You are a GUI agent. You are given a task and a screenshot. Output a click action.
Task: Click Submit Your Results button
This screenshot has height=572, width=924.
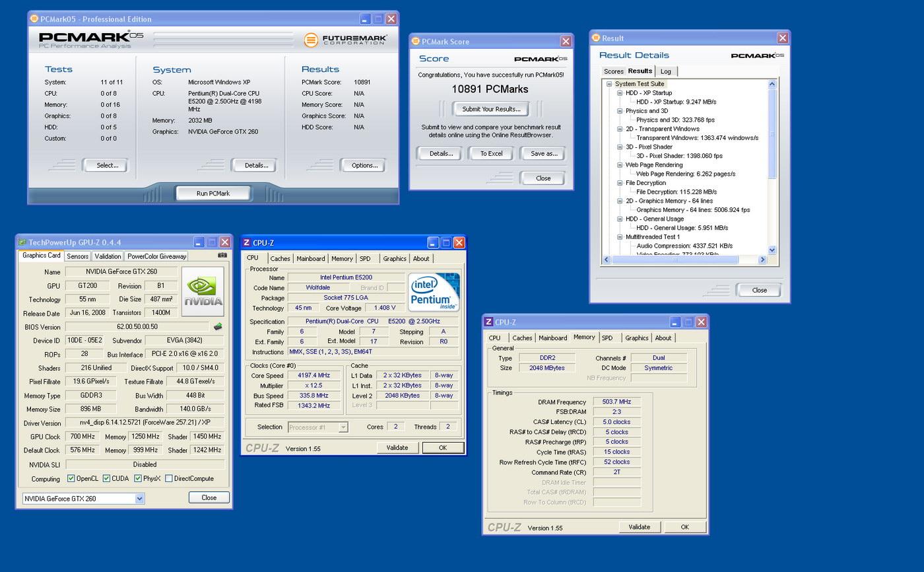pyautogui.click(x=490, y=109)
